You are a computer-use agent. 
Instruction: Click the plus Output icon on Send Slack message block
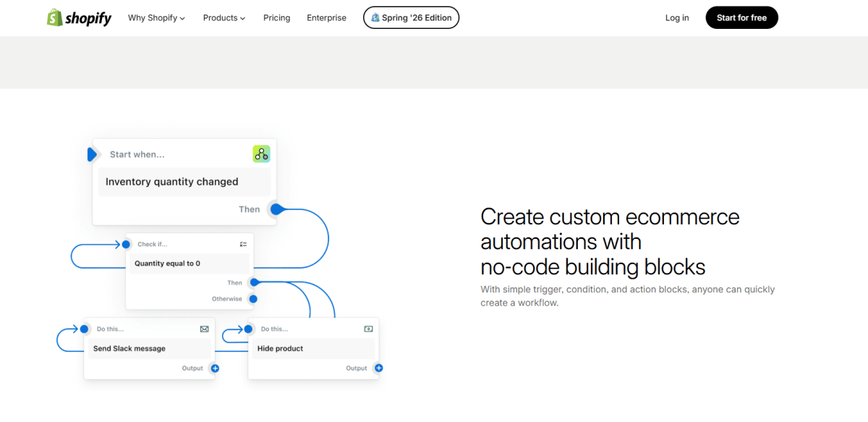click(x=215, y=368)
